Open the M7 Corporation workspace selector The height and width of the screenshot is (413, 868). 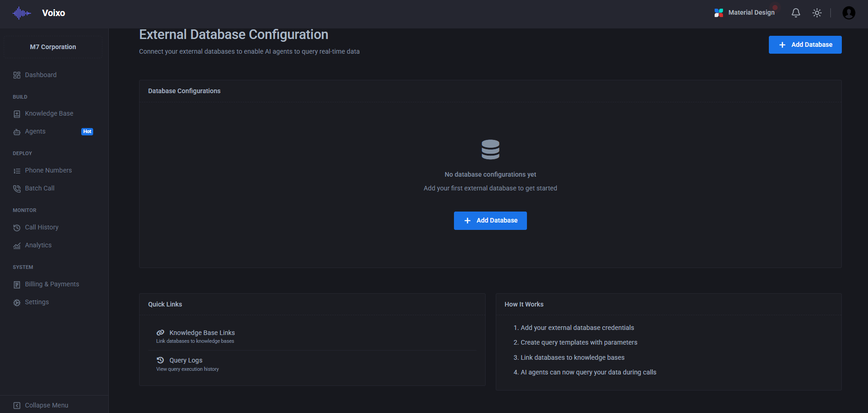[52, 46]
